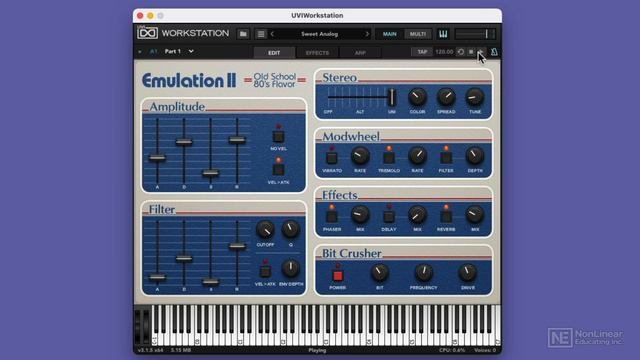This screenshot has height=360, width=640.
Task: Click the Filter sustain (S) slider
Action: (x=211, y=281)
